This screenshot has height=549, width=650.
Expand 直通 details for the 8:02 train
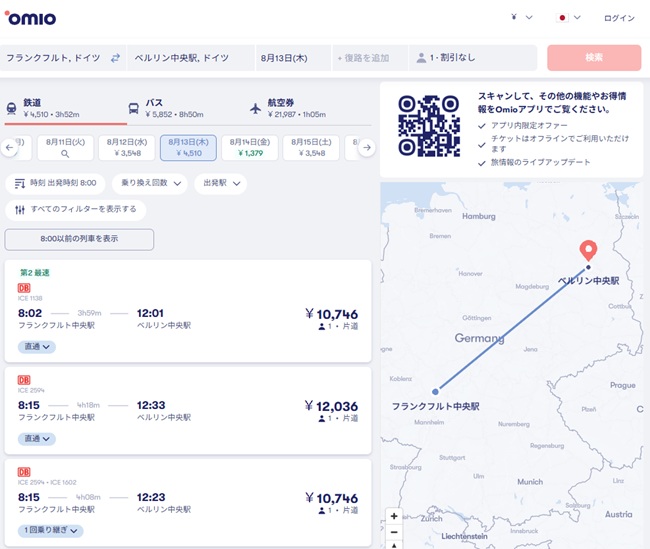tap(37, 347)
